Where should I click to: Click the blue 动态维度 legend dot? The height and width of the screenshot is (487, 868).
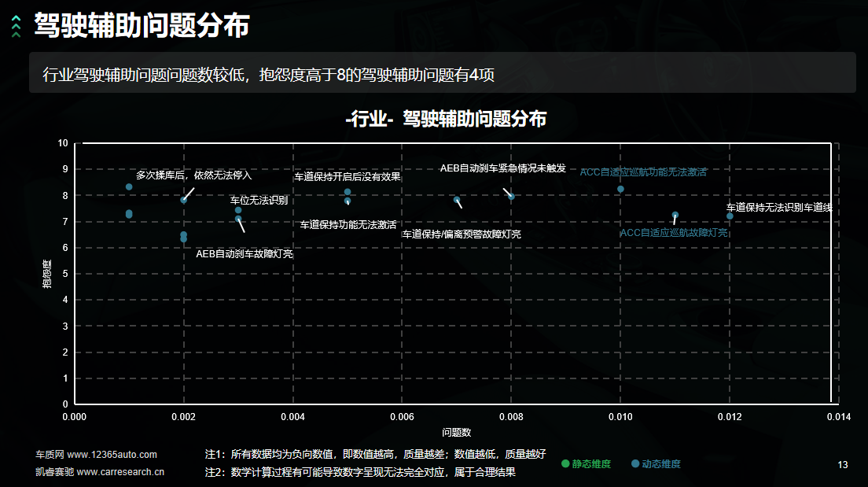(x=635, y=464)
